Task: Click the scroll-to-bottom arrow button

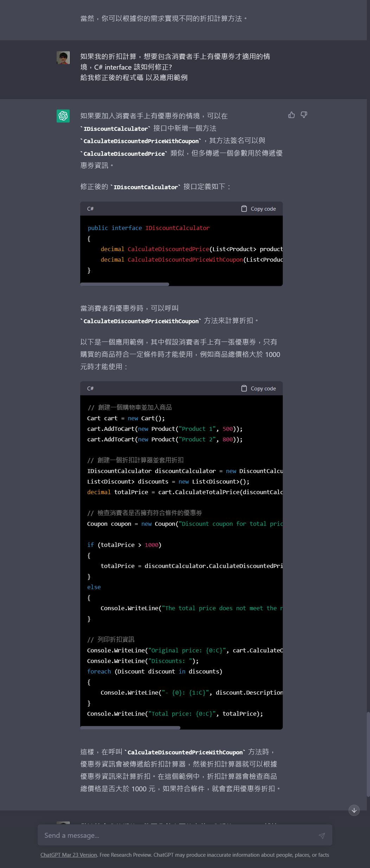Action: pyautogui.click(x=354, y=810)
